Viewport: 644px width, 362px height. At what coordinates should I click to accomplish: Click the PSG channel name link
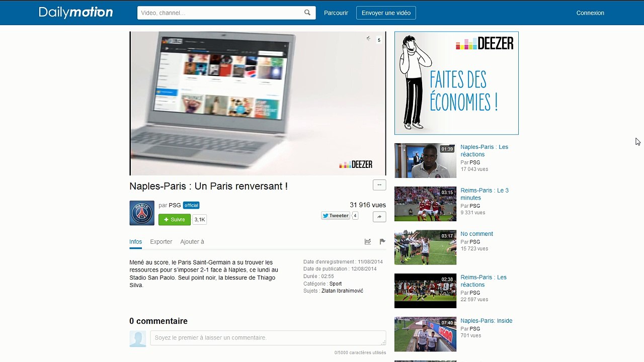coord(175,205)
